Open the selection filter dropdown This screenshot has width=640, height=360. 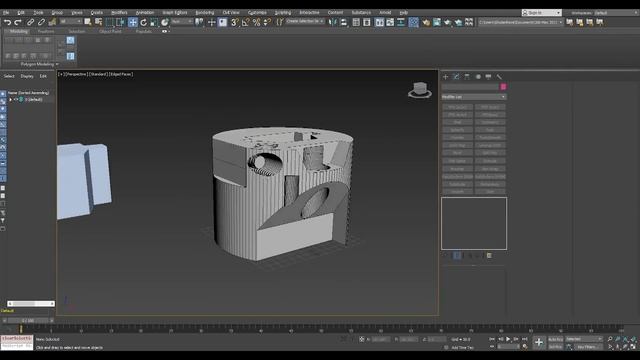pos(71,22)
